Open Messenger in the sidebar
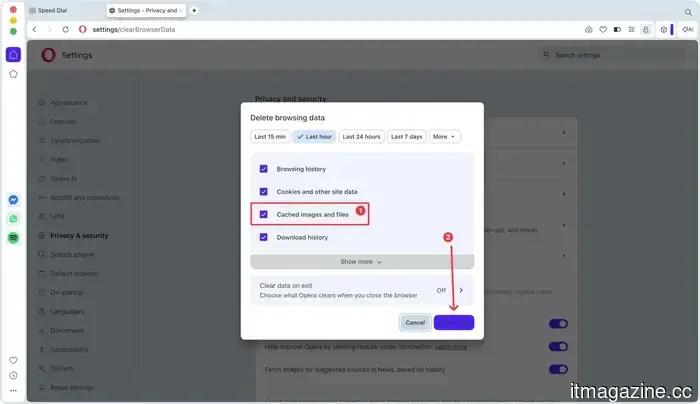Viewport: 700px width, 404px height. [x=13, y=200]
